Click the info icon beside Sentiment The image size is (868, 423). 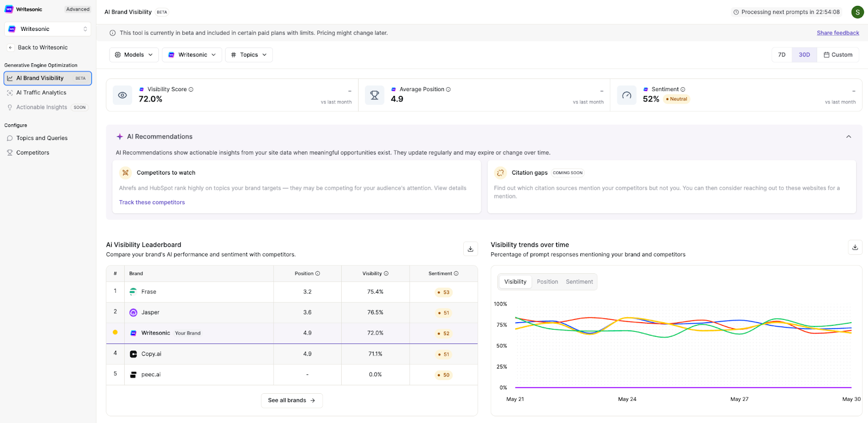click(x=682, y=89)
